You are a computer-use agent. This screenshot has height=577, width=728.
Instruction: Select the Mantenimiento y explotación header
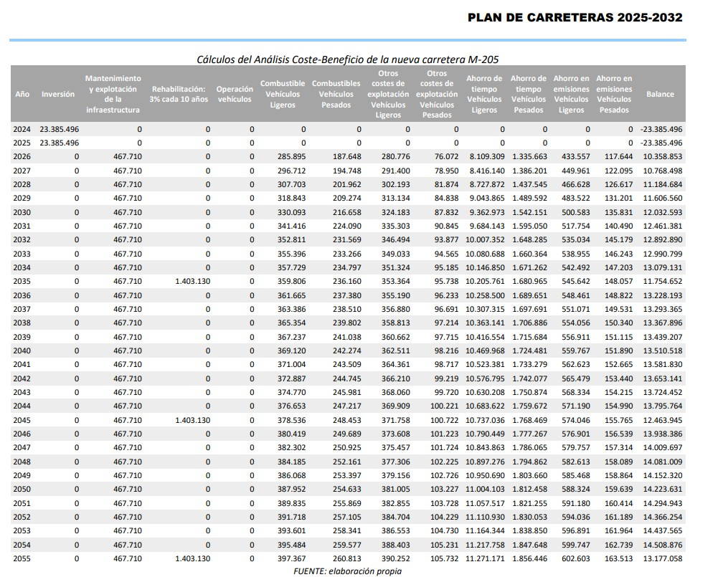click(x=113, y=94)
